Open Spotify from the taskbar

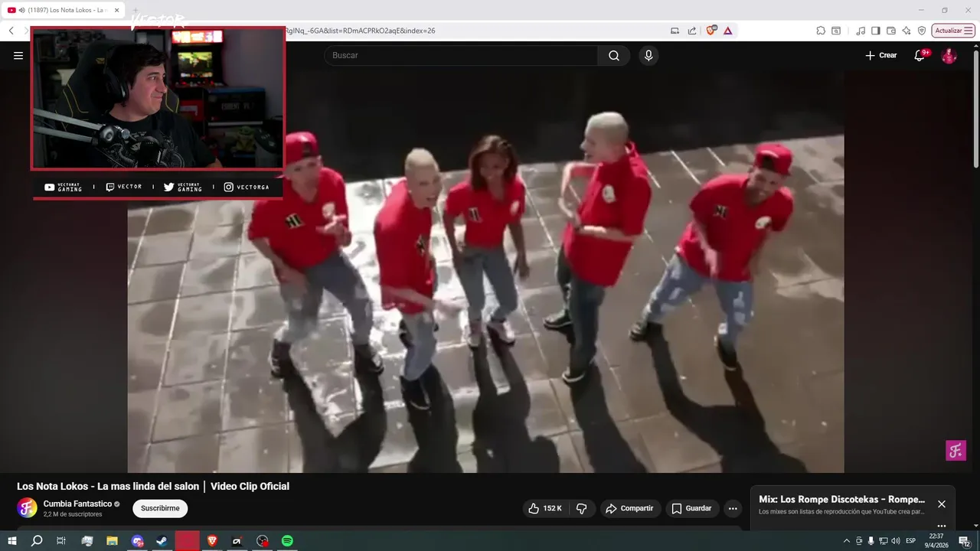coord(287,541)
